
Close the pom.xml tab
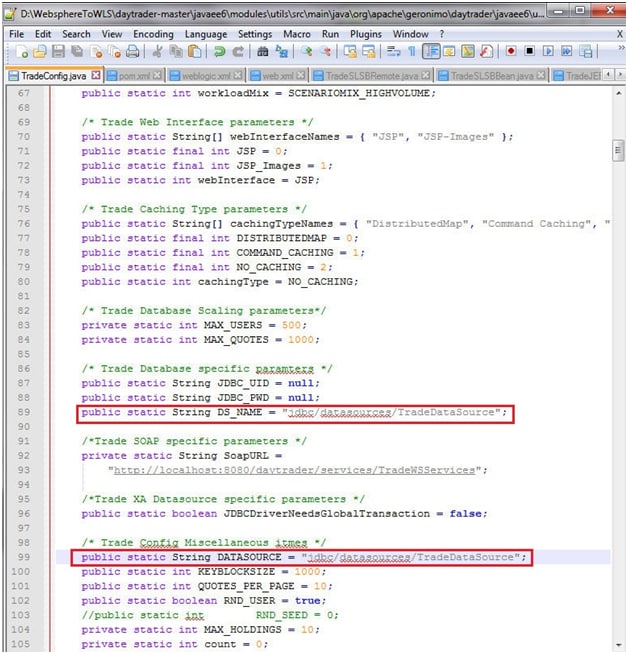coord(157,75)
